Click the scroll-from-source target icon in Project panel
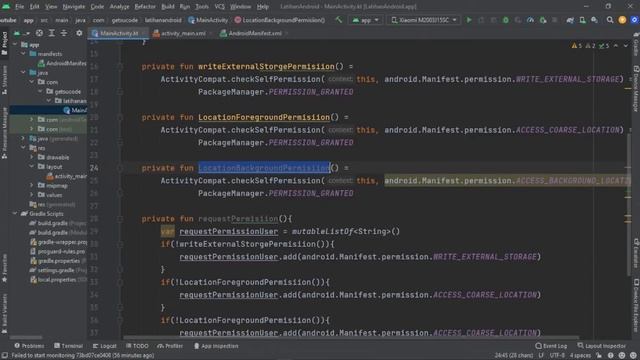 click(x=39, y=33)
